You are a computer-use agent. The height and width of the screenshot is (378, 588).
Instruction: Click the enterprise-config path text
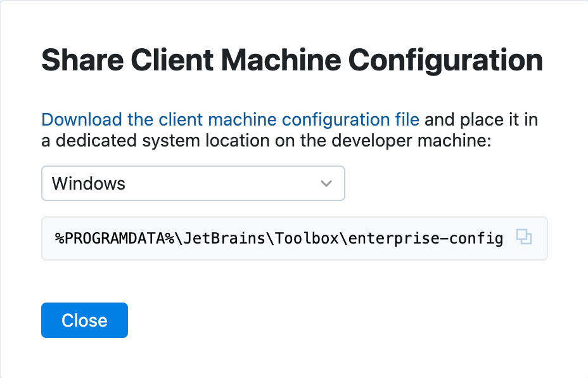tap(279, 238)
